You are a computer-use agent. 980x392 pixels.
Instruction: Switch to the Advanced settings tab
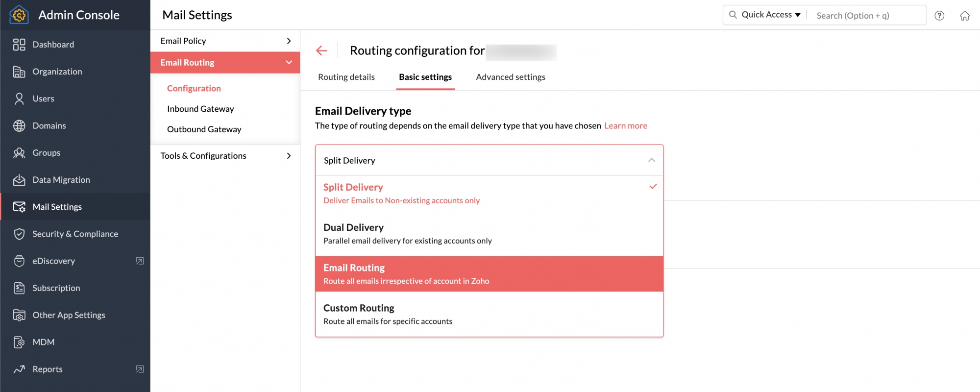point(511,77)
